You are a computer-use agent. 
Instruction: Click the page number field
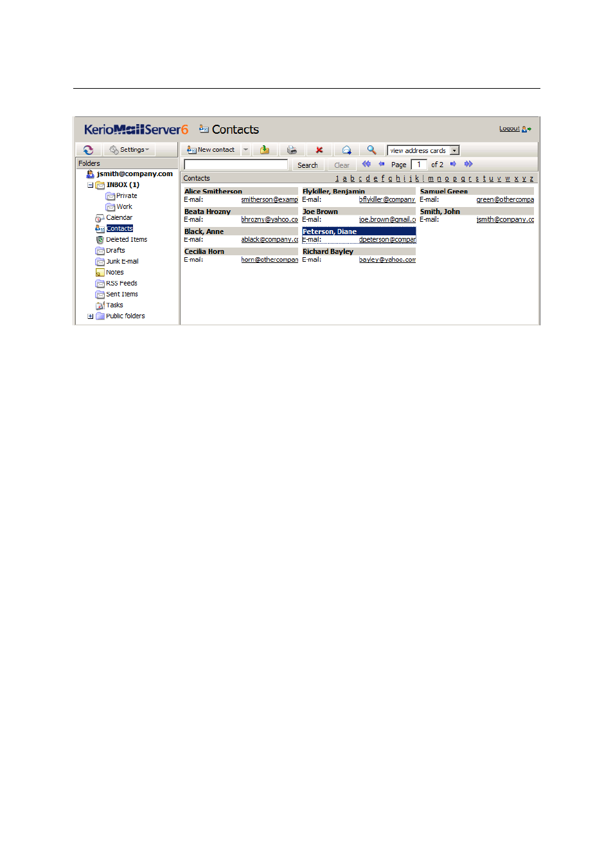[x=419, y=165]
